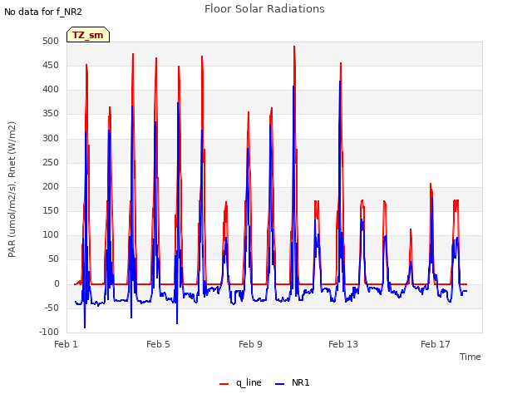Click the -100 y-axis tick label
The image size is (532, 399).
coord(49,332)
